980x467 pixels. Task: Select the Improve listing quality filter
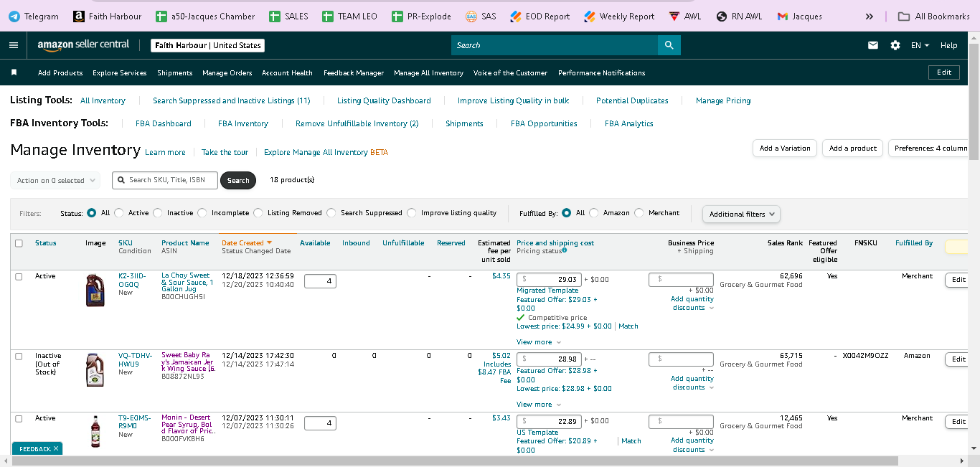[x=412, y=213]
